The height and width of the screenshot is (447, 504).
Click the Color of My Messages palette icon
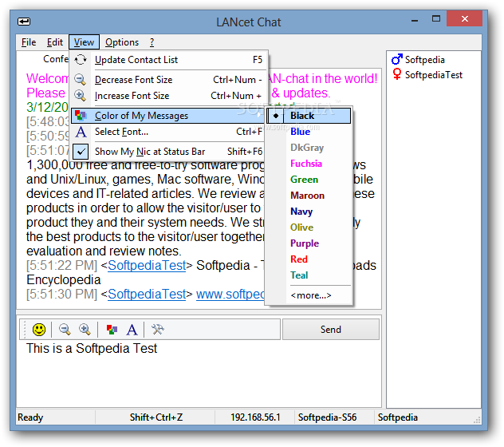(x=81, y=115)
